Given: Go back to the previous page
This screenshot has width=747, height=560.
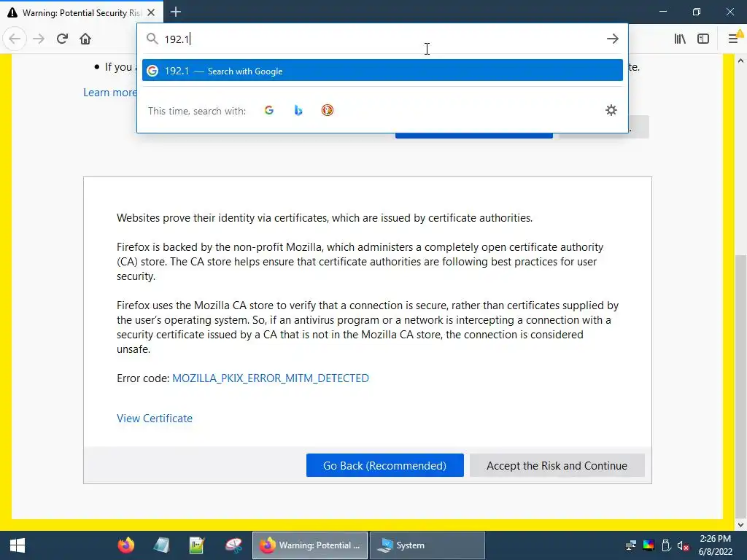Looking at the screenshot, I should click(15, 39).
